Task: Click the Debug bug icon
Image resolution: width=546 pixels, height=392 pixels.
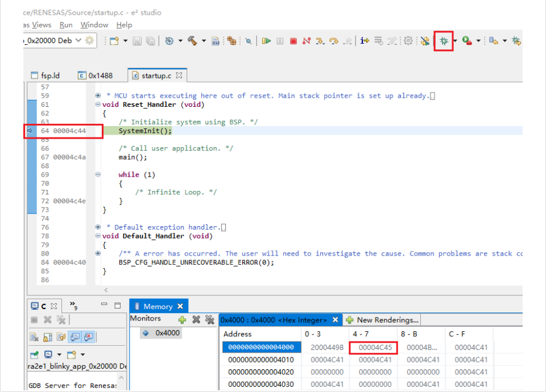Action: pos(444,41)
